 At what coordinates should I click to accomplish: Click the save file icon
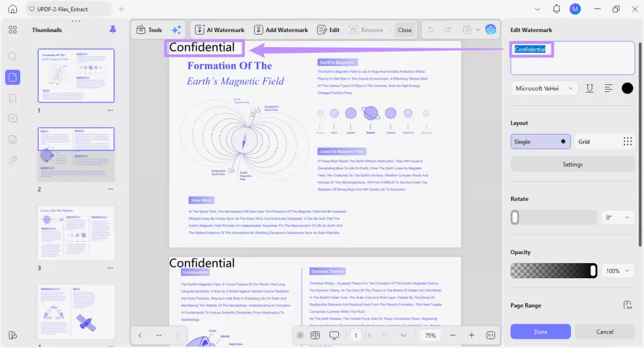click(x=467, y=30)
